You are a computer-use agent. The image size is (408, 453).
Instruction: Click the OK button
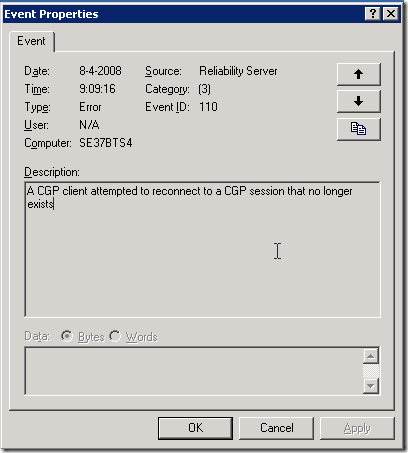(195, 428)
